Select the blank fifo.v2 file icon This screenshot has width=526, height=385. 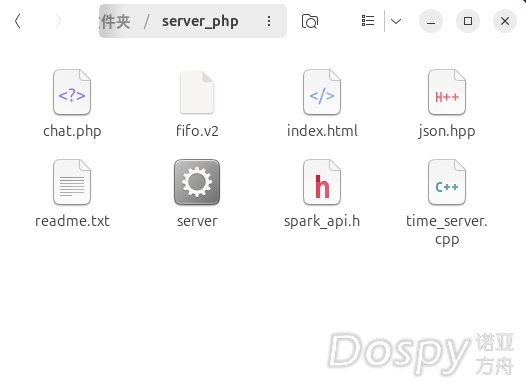point(197,92)
